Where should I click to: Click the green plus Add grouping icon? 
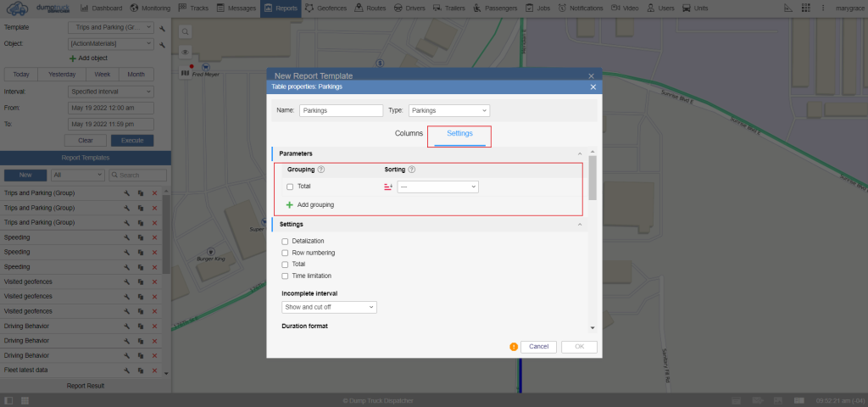point(290,205)
